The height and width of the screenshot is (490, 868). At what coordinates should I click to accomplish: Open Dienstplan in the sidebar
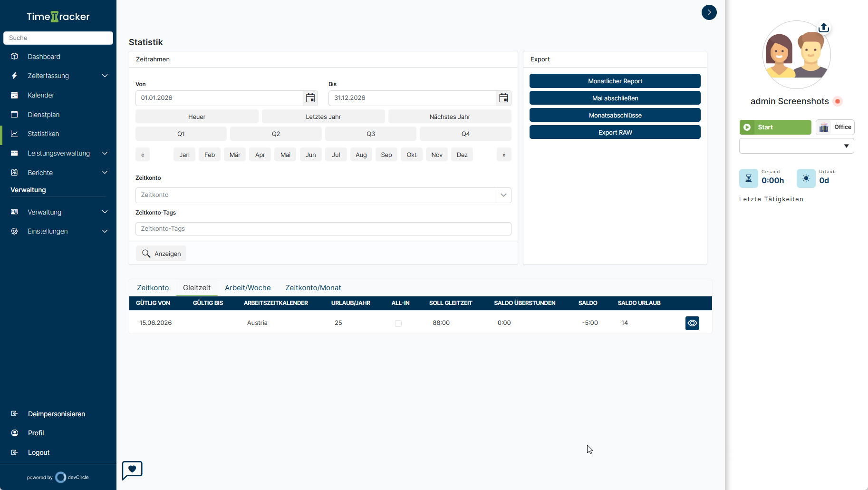point(44,115)
